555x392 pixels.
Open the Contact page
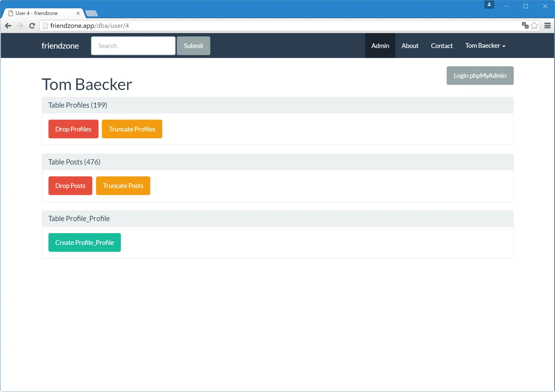click(x=442, y=46)
